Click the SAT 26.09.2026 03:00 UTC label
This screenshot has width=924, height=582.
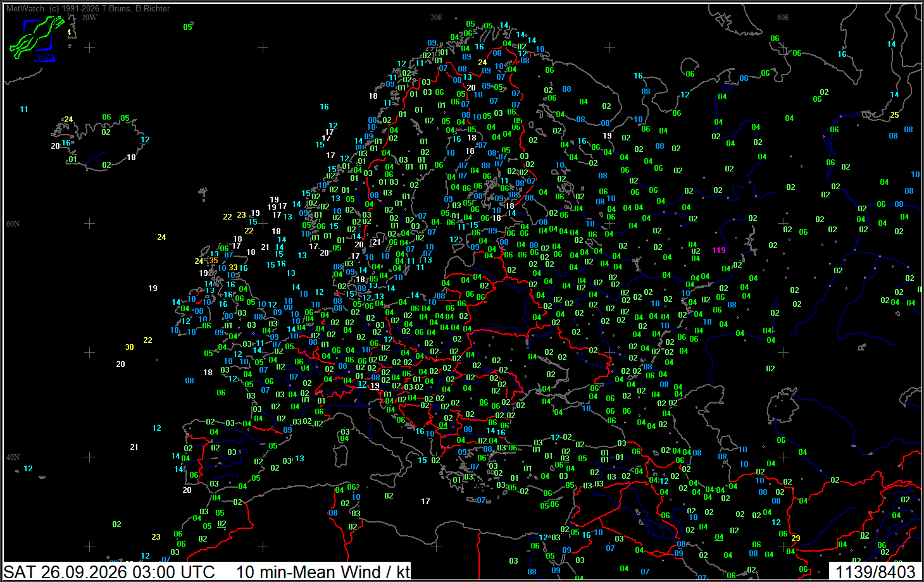click(x=109, y=572)
